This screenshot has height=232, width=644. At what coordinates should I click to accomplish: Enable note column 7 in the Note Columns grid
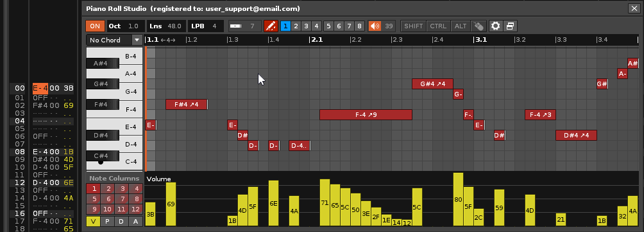[x=122, y=199]
